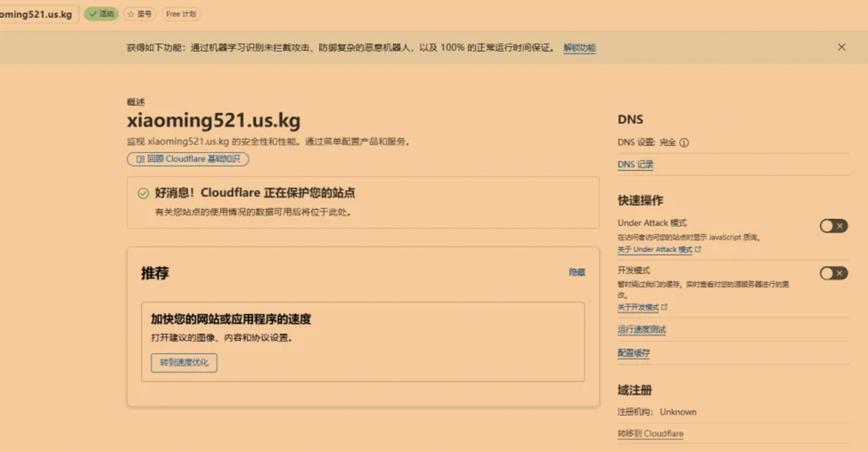
Task: Click 注册机构: Unknown text
Action: (x=657, y=412)
